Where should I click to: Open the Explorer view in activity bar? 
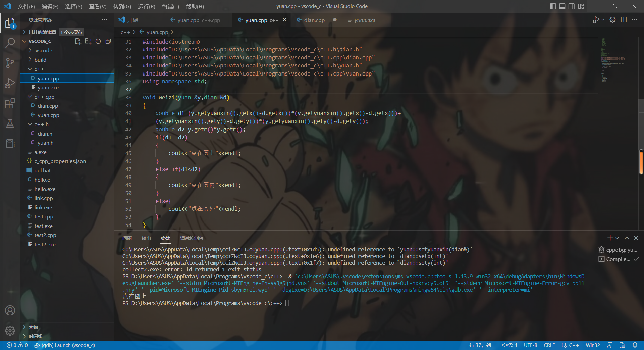pos(10,23)
